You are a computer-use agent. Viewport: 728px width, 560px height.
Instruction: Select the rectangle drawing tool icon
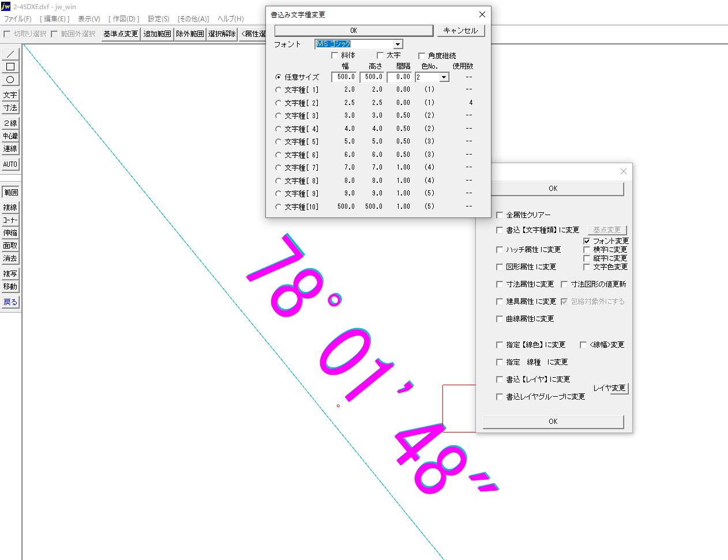point(10,67)
